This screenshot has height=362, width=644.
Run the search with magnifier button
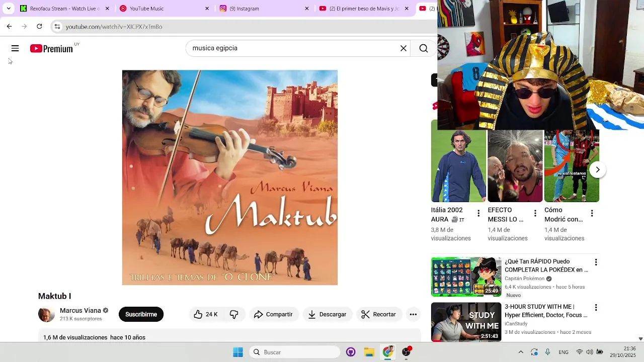[x=424, y=48]
